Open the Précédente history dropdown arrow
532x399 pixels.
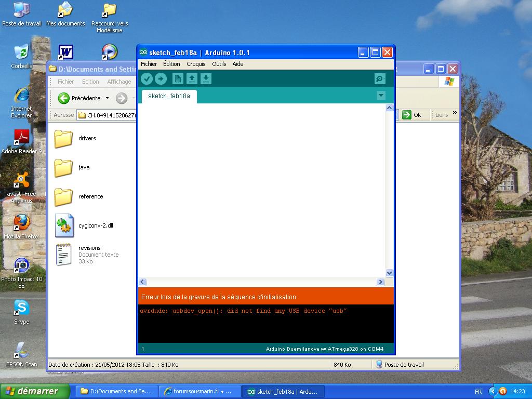pos(107,98)
